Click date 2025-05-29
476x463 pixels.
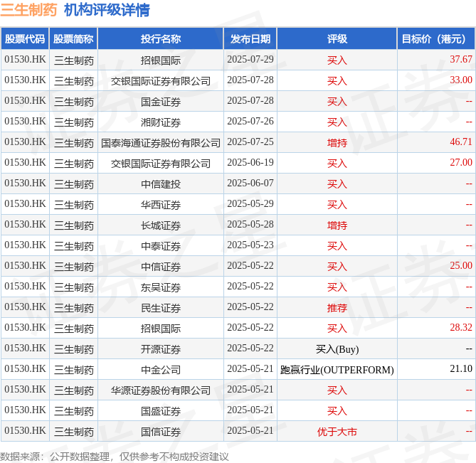(250, 203)
